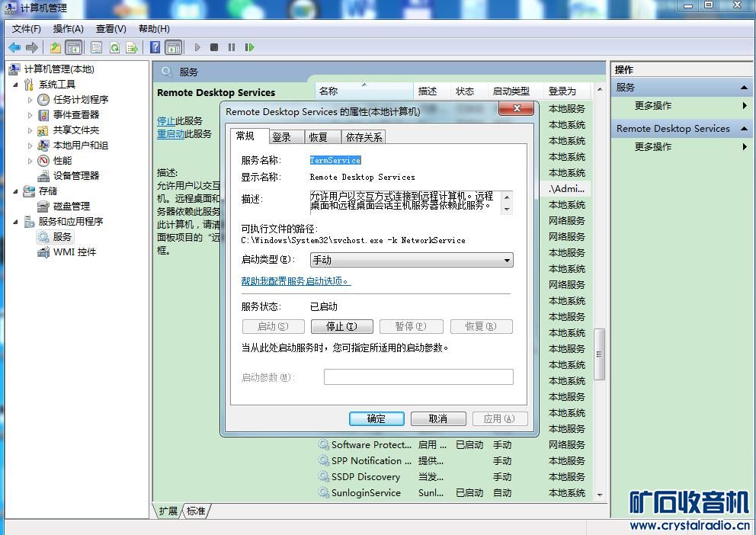Switch to the 依存关系 tab
Screen dimensions: 756x535
pyautogui.click(x=364, y=137)
